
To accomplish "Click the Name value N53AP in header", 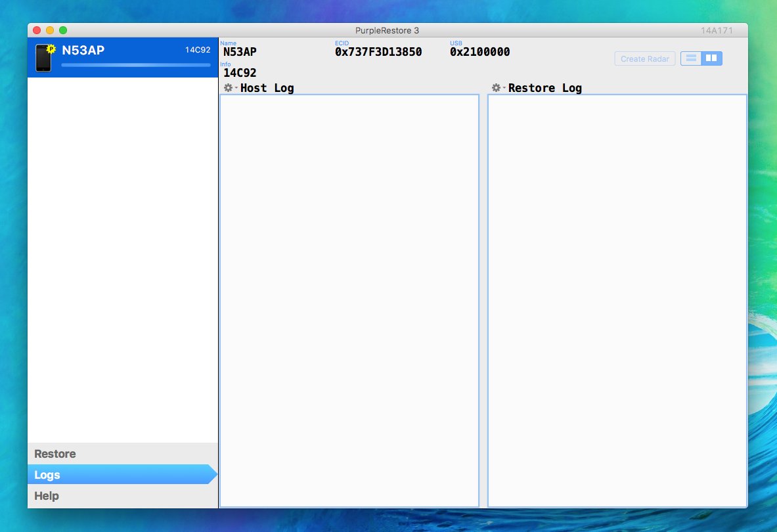I will point(240,52).
